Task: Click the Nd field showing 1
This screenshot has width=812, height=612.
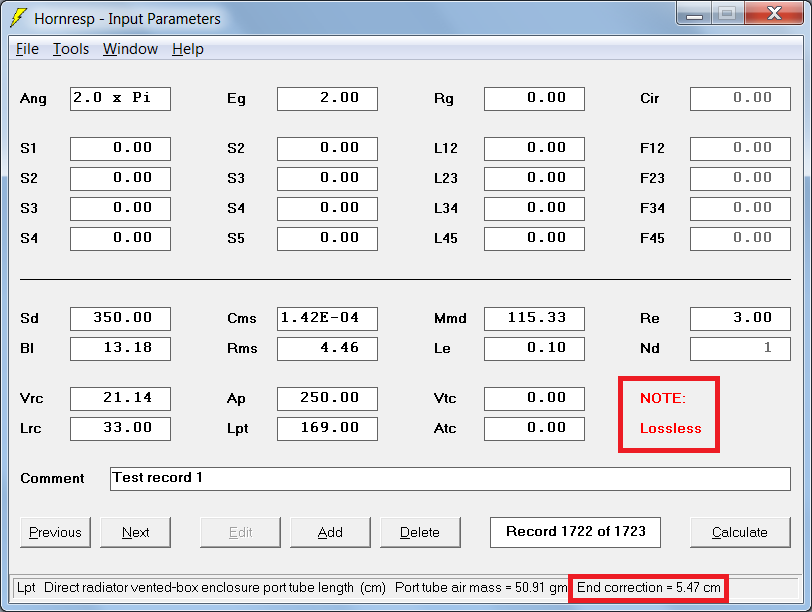Action: pyautogui.click(x=741, y=348)
